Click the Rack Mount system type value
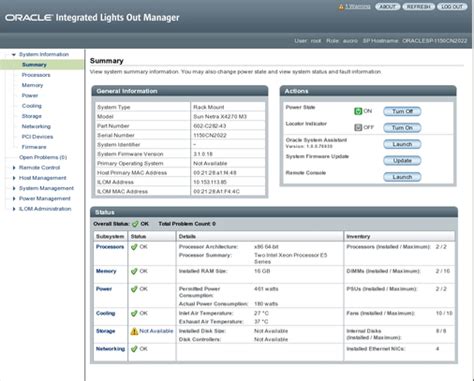The width and height of the screenshot is (474, 381). click(x=209, y=107)
